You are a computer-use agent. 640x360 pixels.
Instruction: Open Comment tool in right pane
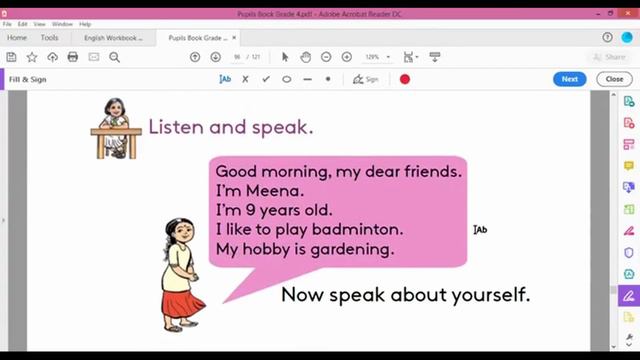coord(629,166)
